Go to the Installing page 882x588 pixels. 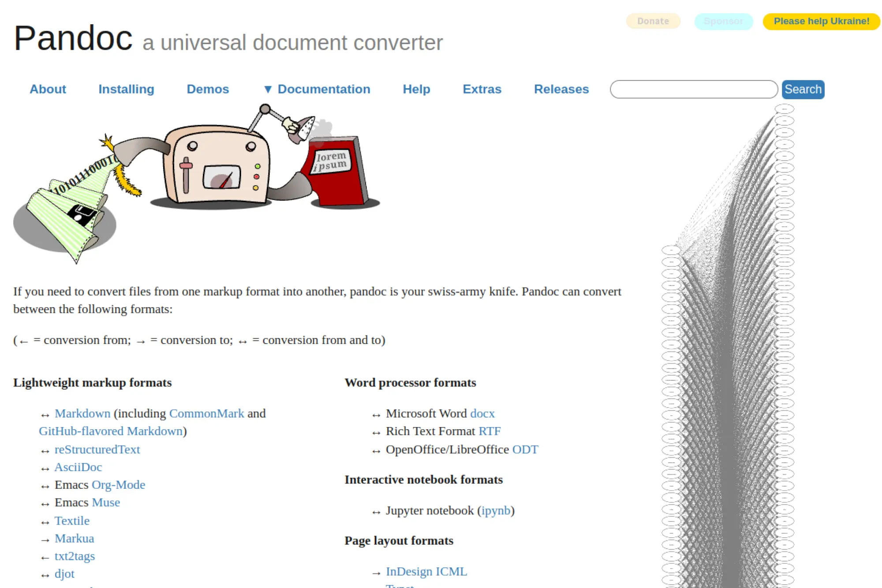point(126,89)
